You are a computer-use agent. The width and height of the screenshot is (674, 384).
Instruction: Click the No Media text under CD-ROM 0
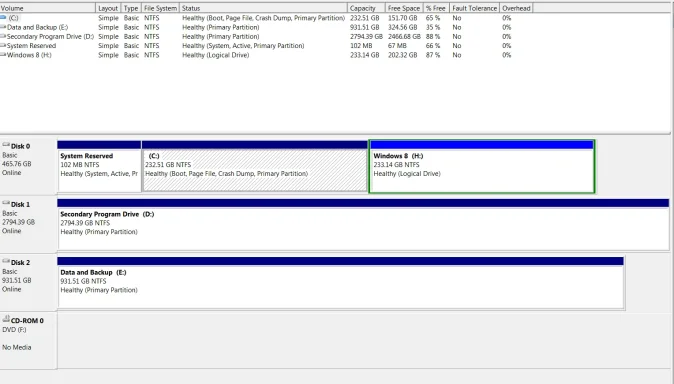point(16,347)
